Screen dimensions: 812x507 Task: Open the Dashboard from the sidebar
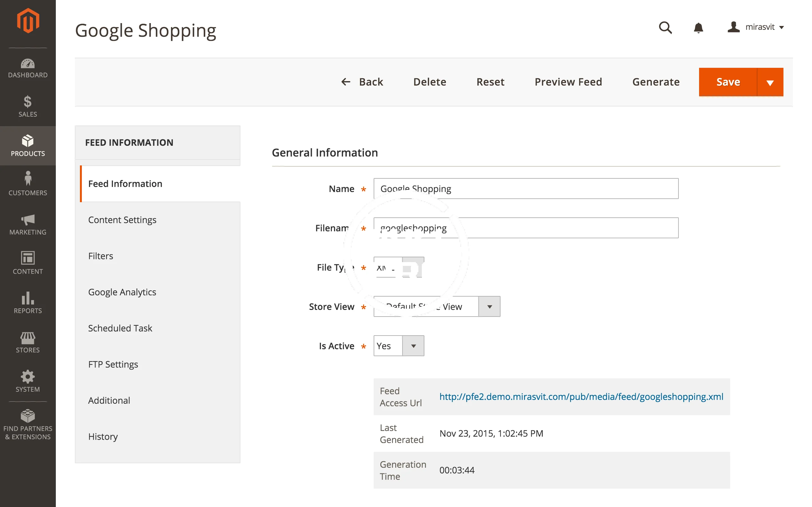28,68
